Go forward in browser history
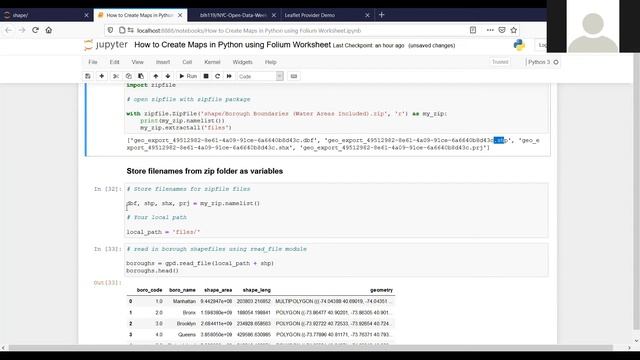Screen dimensions: 640x360 tap(22, 30)
